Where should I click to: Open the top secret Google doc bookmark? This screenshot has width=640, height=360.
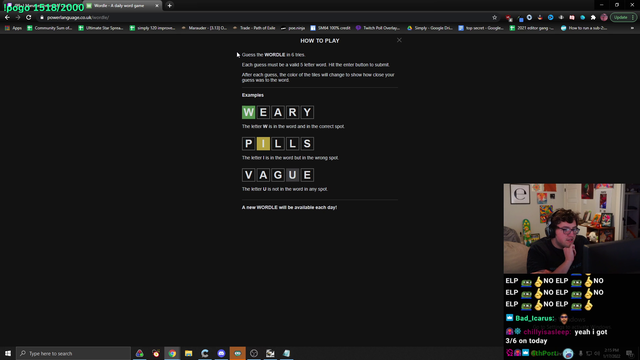pyautogui.click(x=481, y=28)
